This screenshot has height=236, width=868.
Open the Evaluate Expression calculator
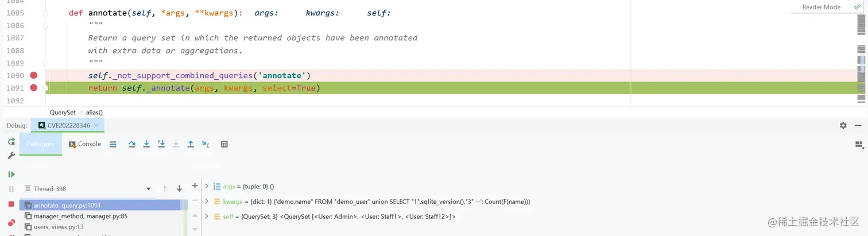[x=224, y=144]
